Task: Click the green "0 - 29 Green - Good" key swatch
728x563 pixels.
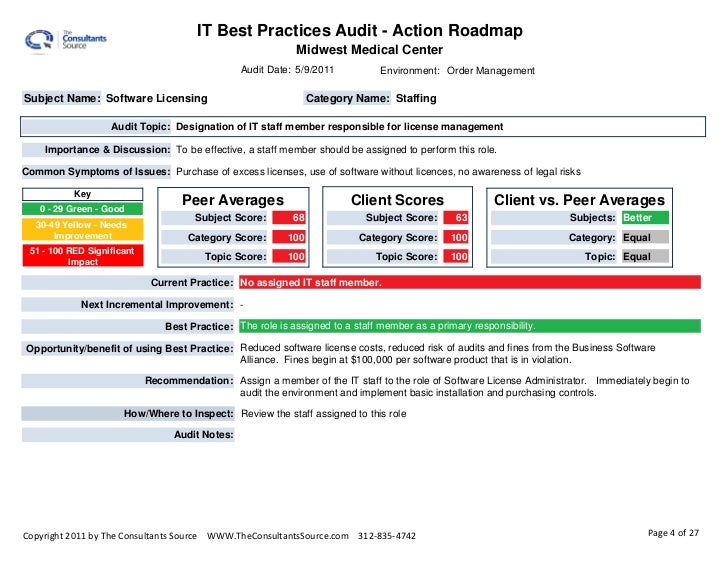Action: pyautogui.click(x=83, y=209)
